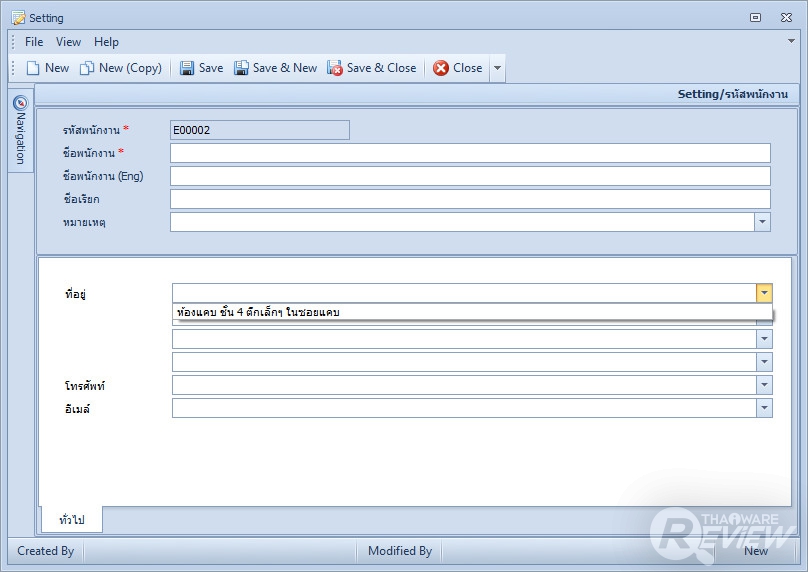Click the third address line input field
Viewport: 808px width, 572px height.
464,339
